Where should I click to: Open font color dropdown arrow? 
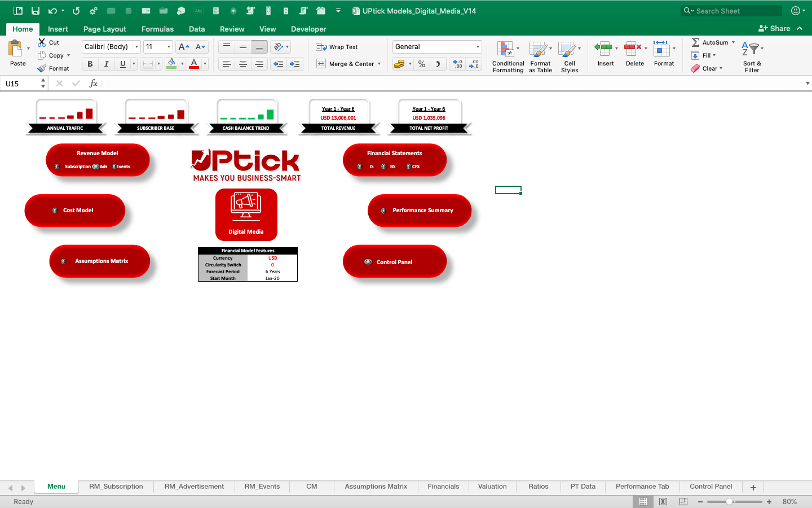click(205, 64)
